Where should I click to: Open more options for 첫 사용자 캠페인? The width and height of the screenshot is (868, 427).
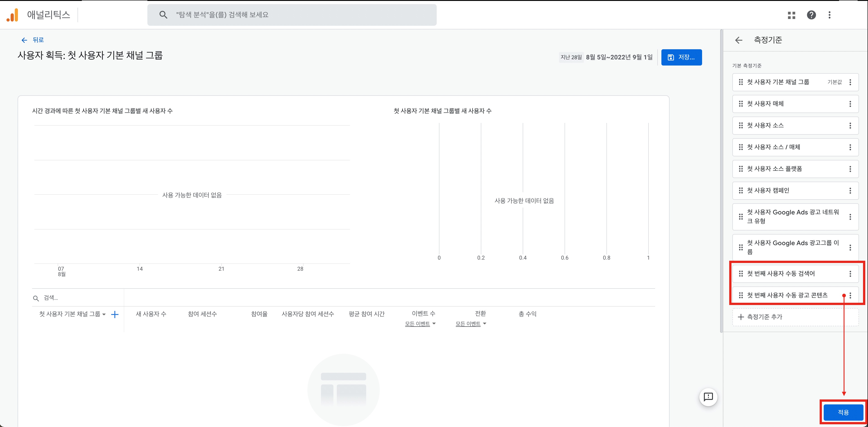[x=850, y=191]
